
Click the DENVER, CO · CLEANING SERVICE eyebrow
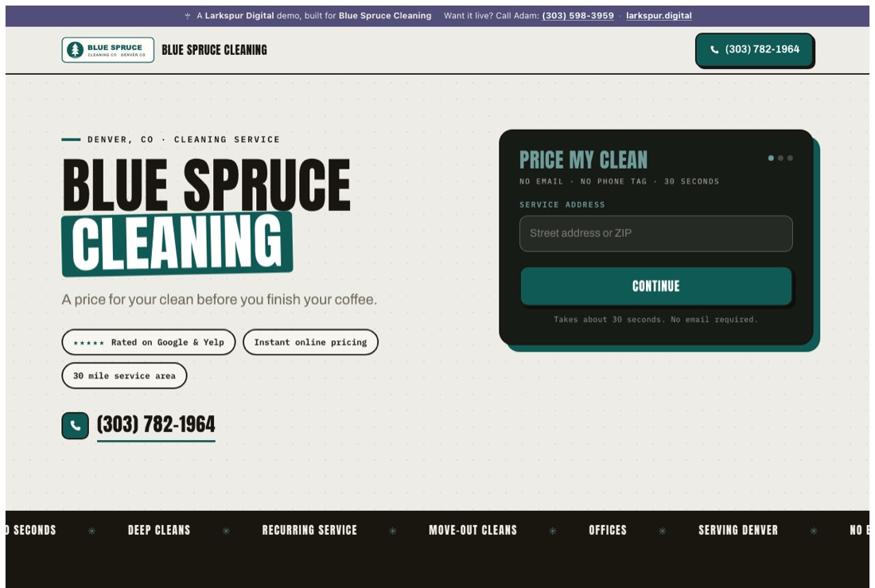(184, 139)
